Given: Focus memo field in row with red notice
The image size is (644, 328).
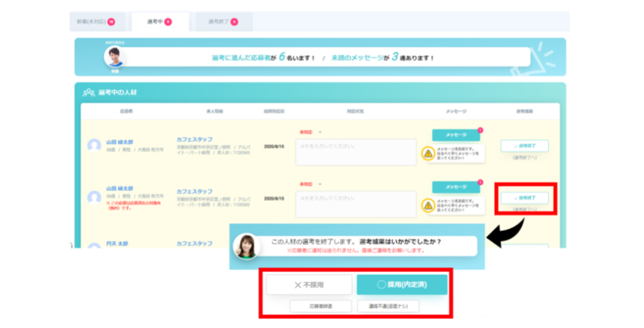Looking at the screenshot, I should (356, 204).
